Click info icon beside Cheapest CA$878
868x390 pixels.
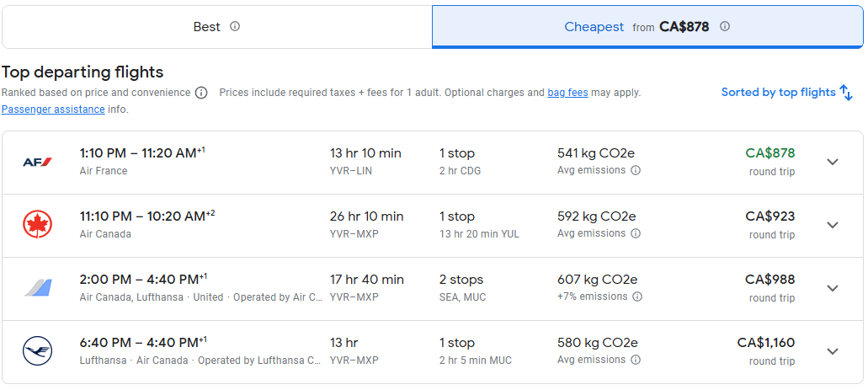click(x=725, y=26)
